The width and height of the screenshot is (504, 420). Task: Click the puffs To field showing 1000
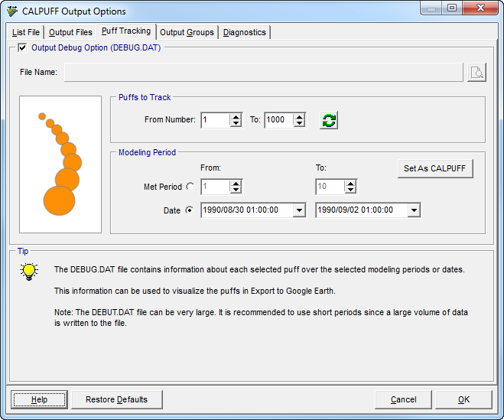click(x=278, y=120)
